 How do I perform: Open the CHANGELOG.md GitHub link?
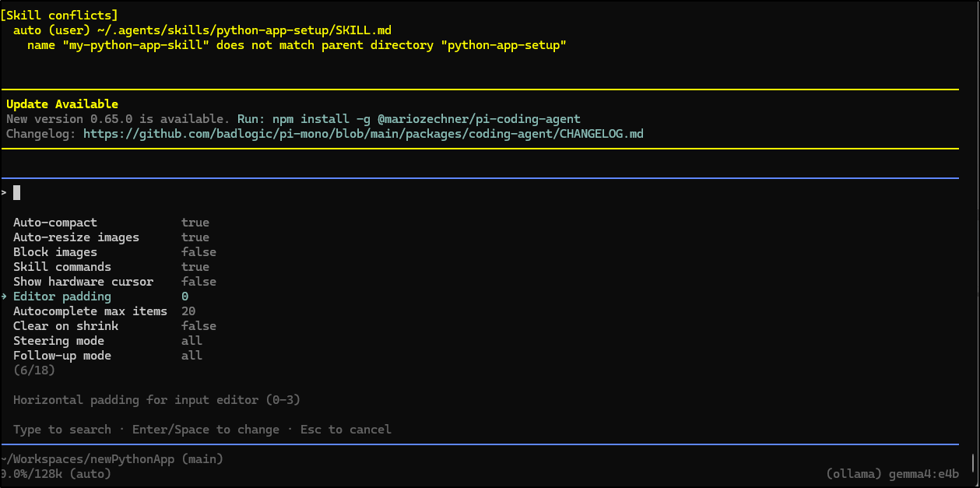pos(363,134)
